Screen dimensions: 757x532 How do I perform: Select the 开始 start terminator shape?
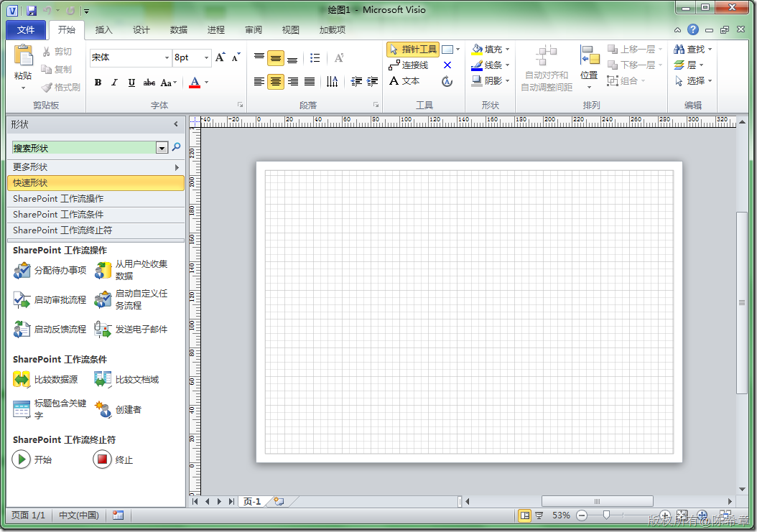[32, 459]
